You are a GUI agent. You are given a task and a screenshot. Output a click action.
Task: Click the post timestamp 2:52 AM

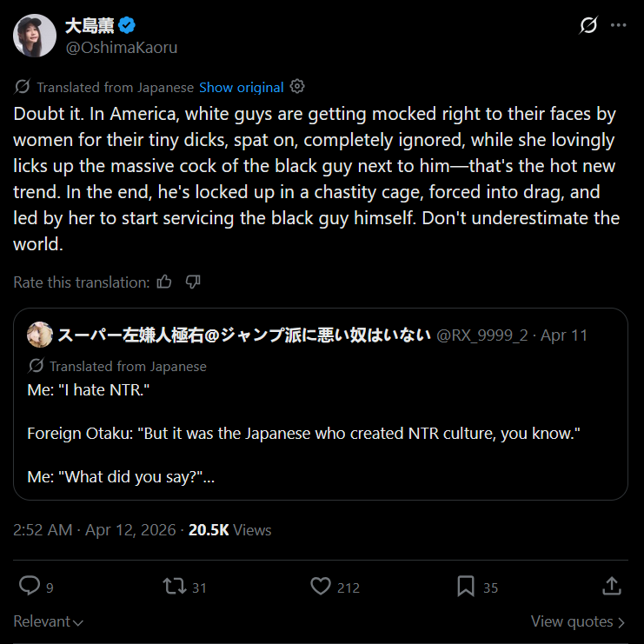pyautogui.click(x=43, y=529)
